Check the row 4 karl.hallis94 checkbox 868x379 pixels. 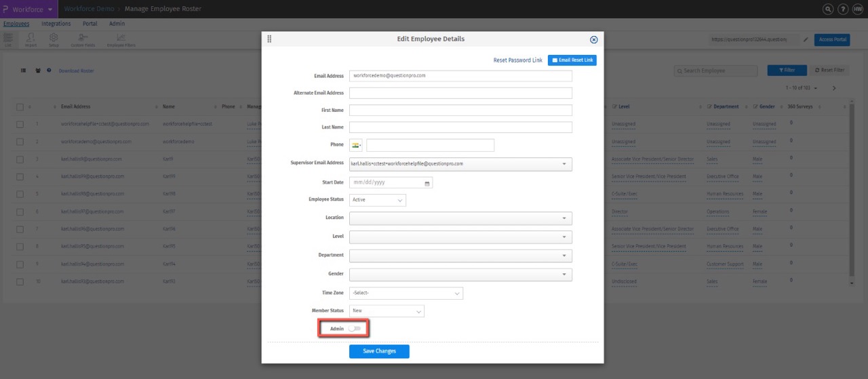pyautogui.click(x=20, y=177)
